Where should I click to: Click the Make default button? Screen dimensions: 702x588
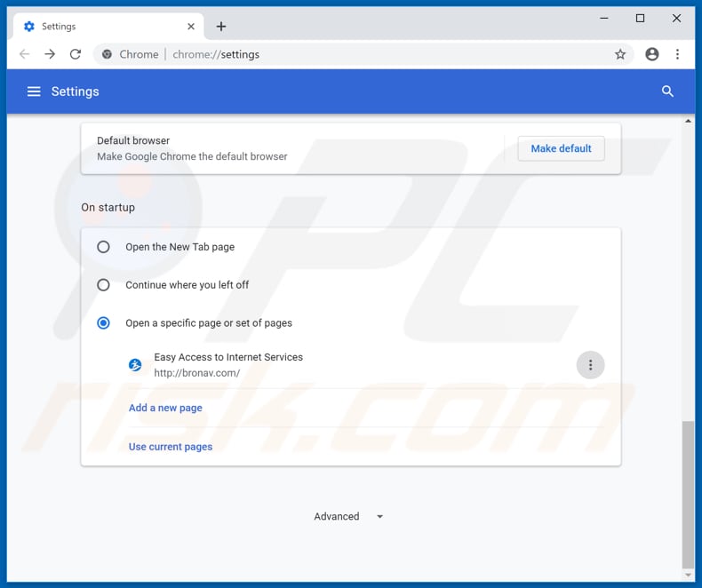pos(561,148)
